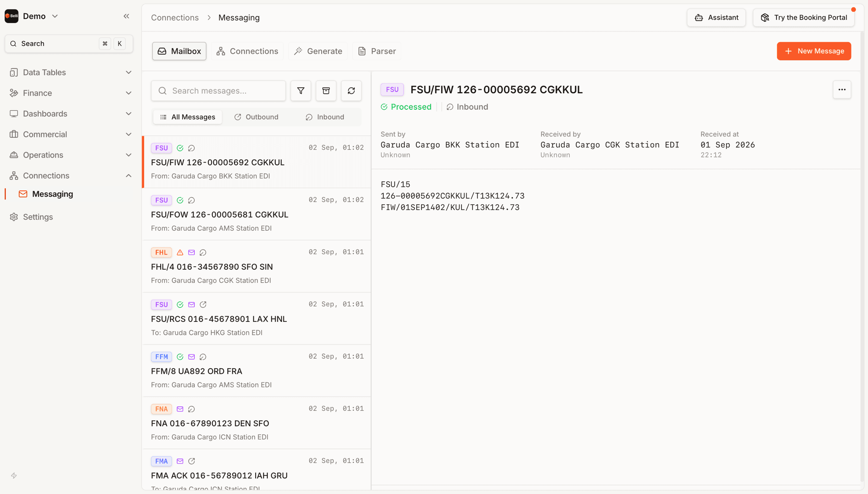Collapse the Connections section
This screenshot has height=494, width=868.
tap(71, 176)
